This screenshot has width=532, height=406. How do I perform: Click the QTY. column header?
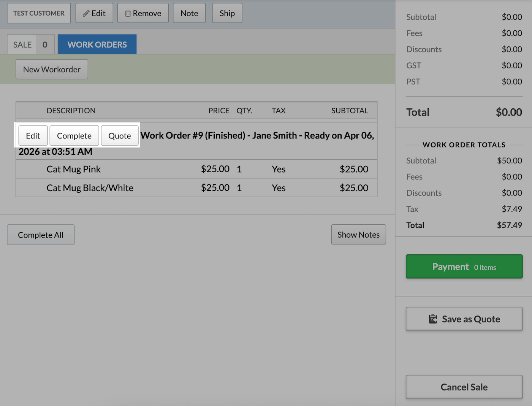tap(244, 111)
